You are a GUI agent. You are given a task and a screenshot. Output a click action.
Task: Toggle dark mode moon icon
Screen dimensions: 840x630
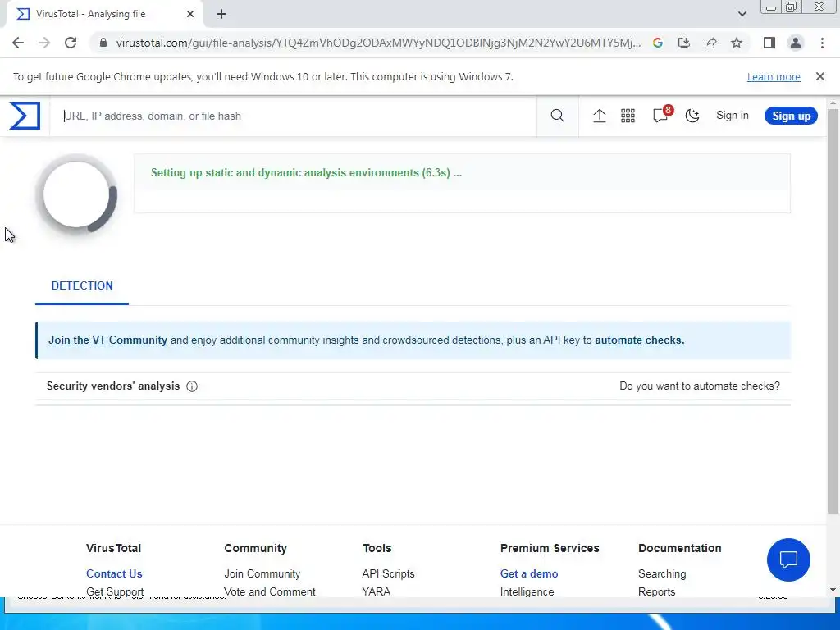pyautogui.click(x=692, y=116)
